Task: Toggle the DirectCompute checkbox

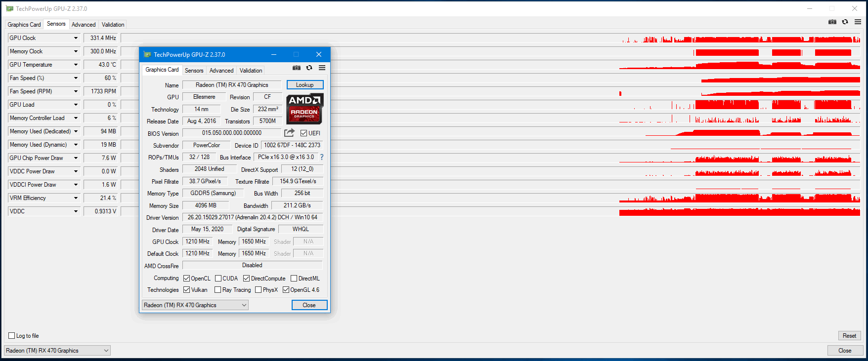Action: pos(246,279)
